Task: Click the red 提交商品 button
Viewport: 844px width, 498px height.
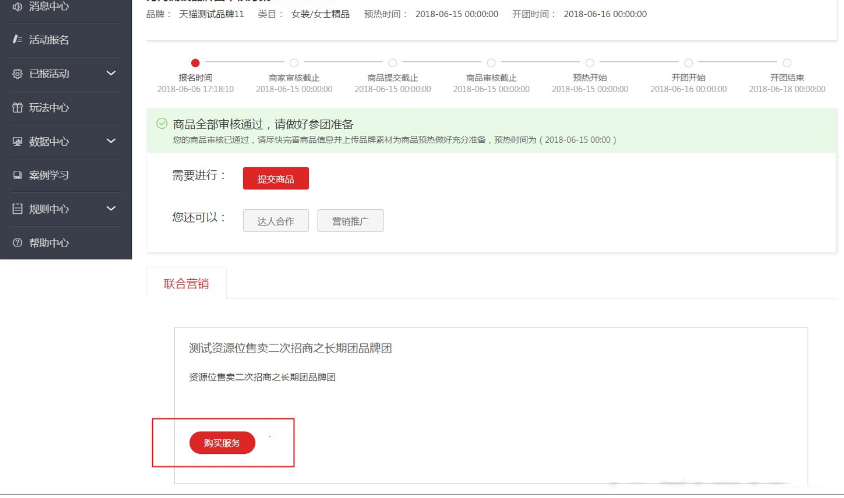Action: point(276,179)
